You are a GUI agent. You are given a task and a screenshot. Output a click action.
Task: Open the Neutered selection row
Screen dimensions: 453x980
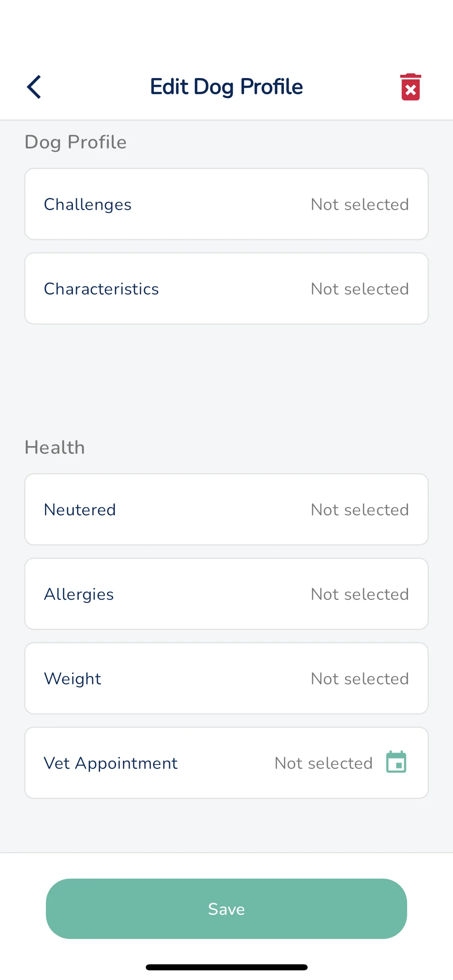tap(226, 509)
